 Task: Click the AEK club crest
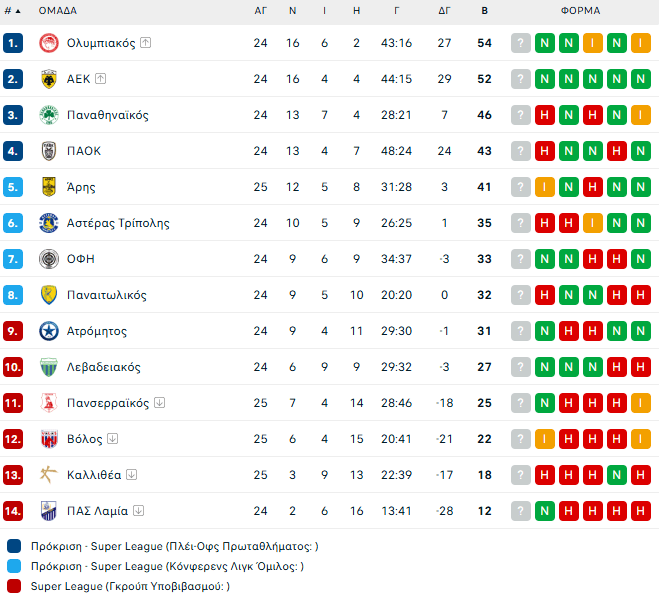pyautogui.click(x=48, y=79)
